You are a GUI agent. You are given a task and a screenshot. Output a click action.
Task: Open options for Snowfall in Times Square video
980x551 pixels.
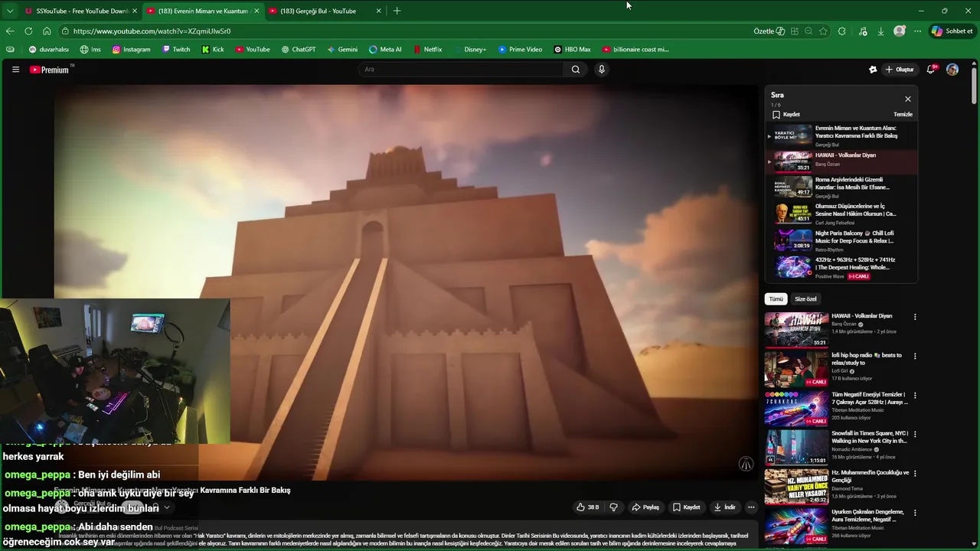(914, 434)
